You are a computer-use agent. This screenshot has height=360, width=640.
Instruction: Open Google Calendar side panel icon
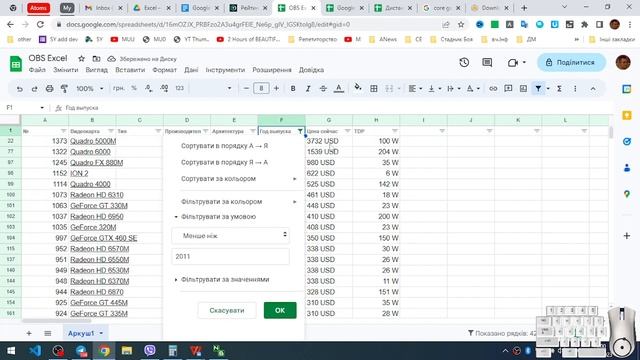pyautogui.click(x=627, y=89)
